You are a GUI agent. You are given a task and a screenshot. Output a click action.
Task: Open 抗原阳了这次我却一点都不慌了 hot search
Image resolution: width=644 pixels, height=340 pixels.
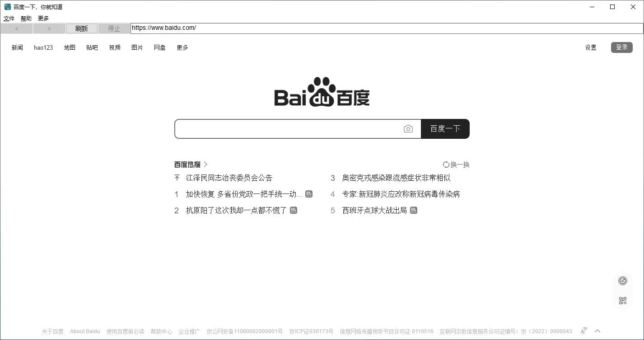point(236,210)
